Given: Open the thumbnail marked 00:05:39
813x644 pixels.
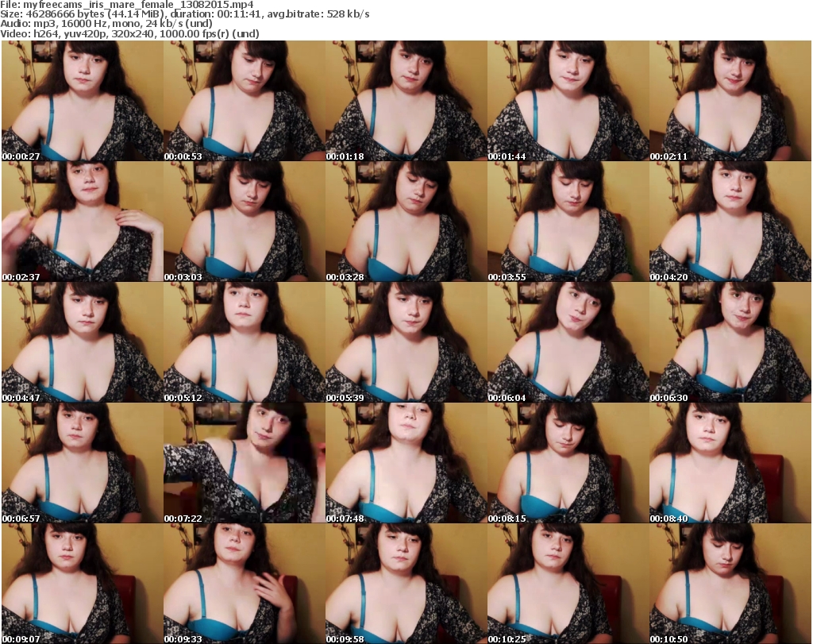Looking at the screenshot, I should tap(406, 342).
